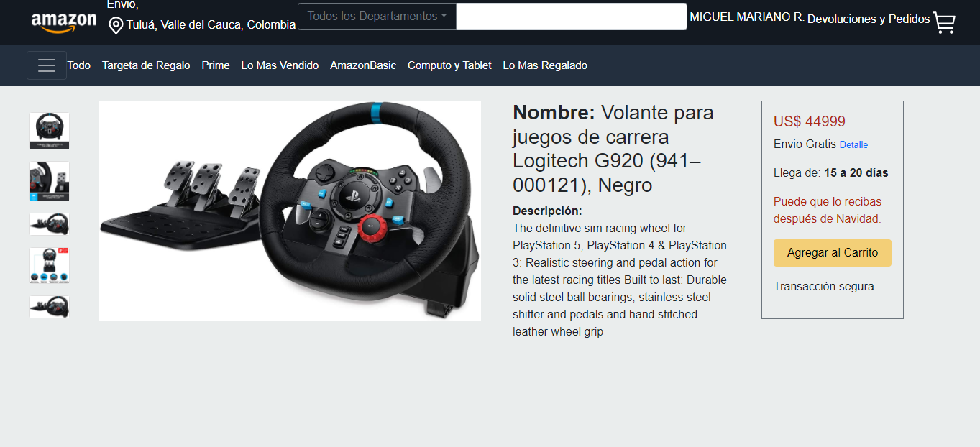Select first thumbnail of wheel front view
The image size is (980, 447).
[x=50, y=131]
